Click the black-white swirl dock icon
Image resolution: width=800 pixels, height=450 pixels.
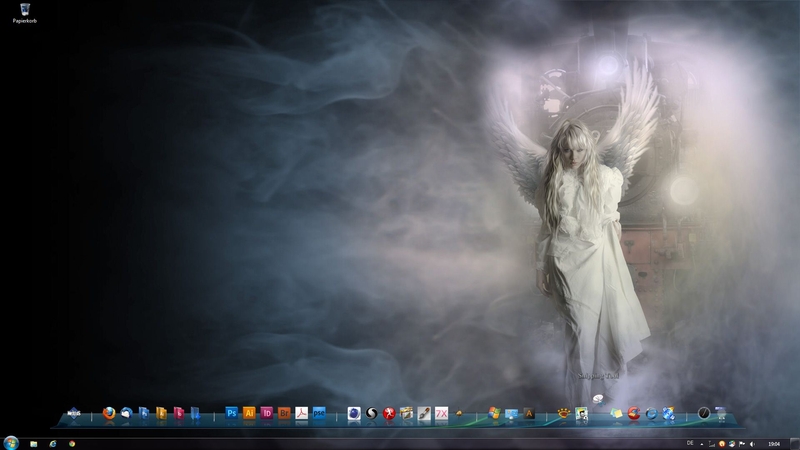coord(371,413)
